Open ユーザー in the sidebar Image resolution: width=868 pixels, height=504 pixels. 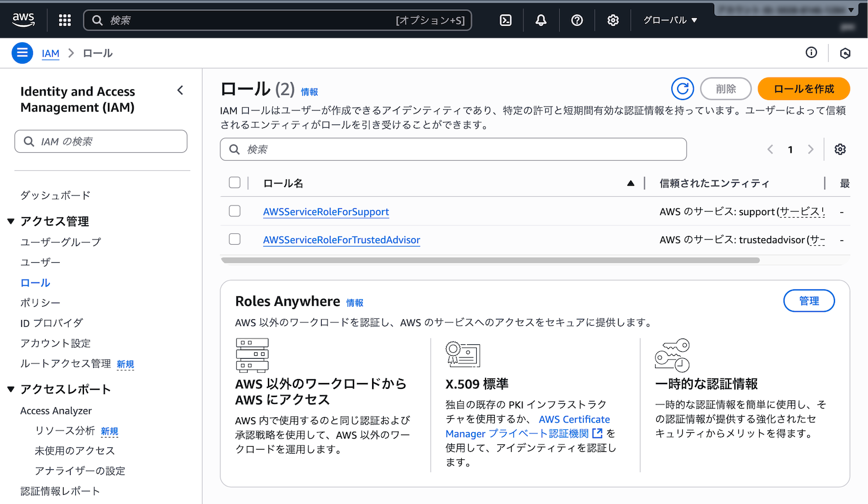(x=40, y=262)
